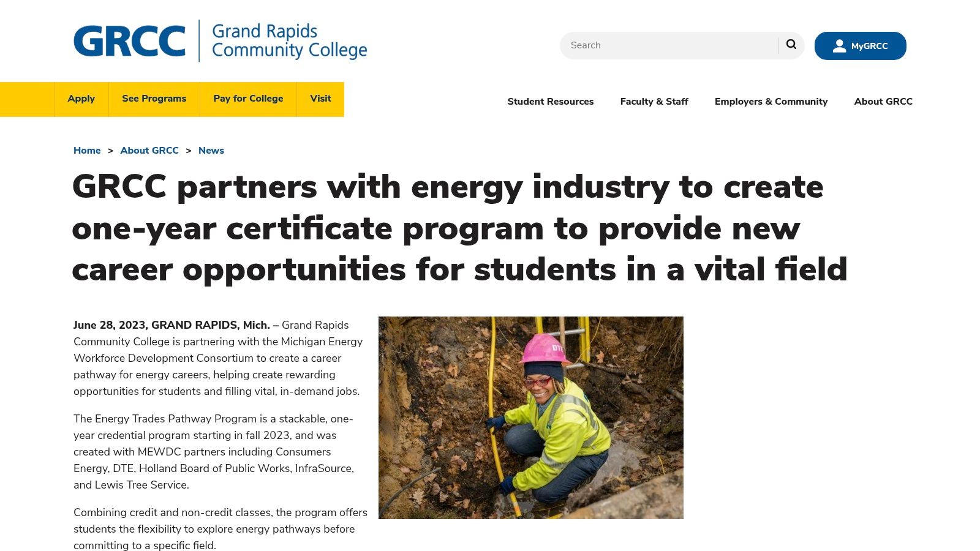The height and width of the screenshot is (551, 980).
Task: Open the MyGRCC portal
Action: point(860,45)
